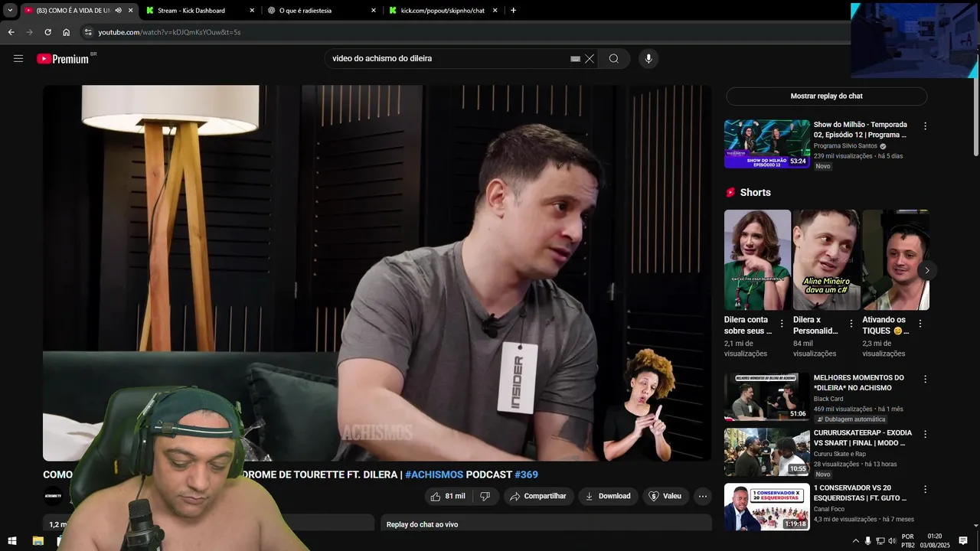The width and height of the screenshot is (980, 551).
Task: Open Show do Milhão video thumbnail
Action: (767, 144)
